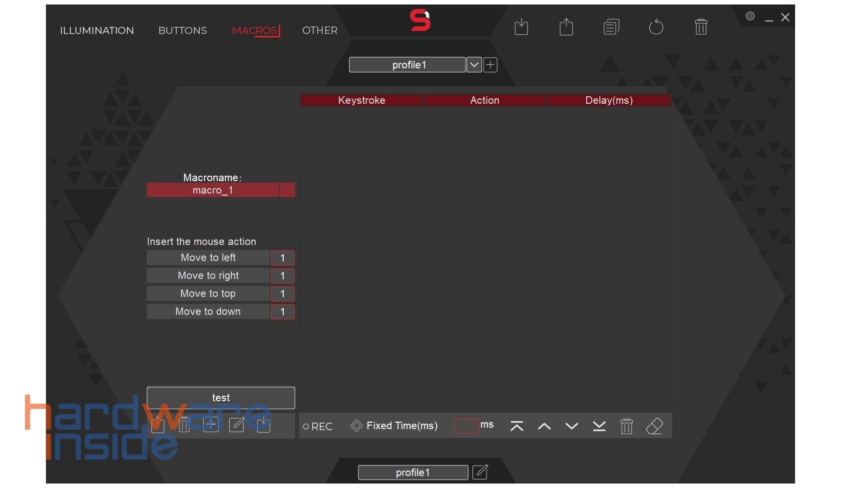Rename the macro using the edit pencil icon
Screen dimensions: 868x488
[x=236, y=425]
